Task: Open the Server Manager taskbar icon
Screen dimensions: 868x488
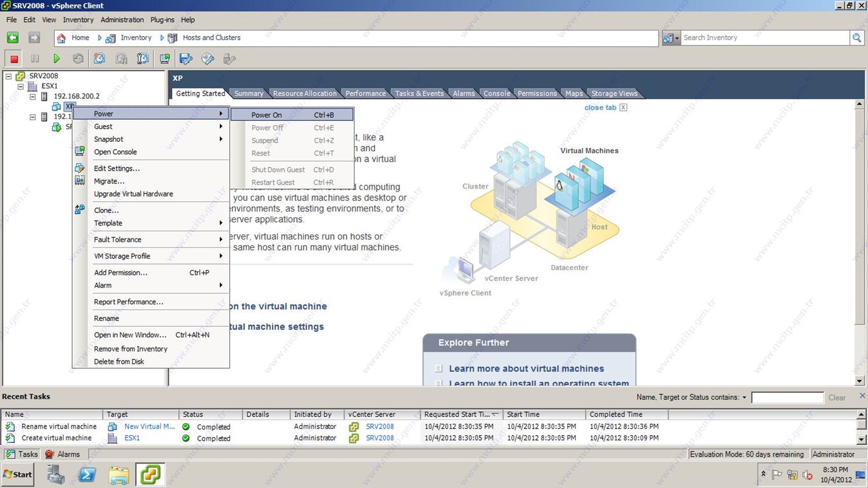Action: (56, 475)
